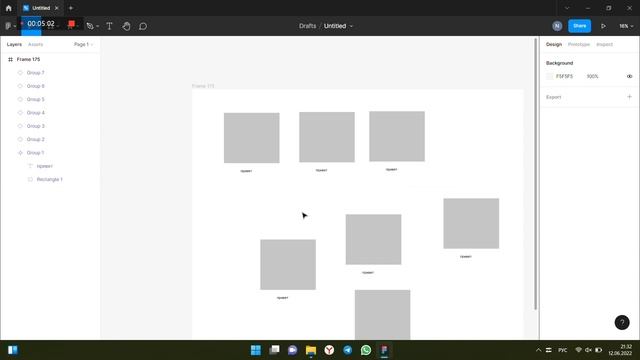This screenshot has width=640, height=360.
Task: Select the Add comment tool
Action: 143,26
